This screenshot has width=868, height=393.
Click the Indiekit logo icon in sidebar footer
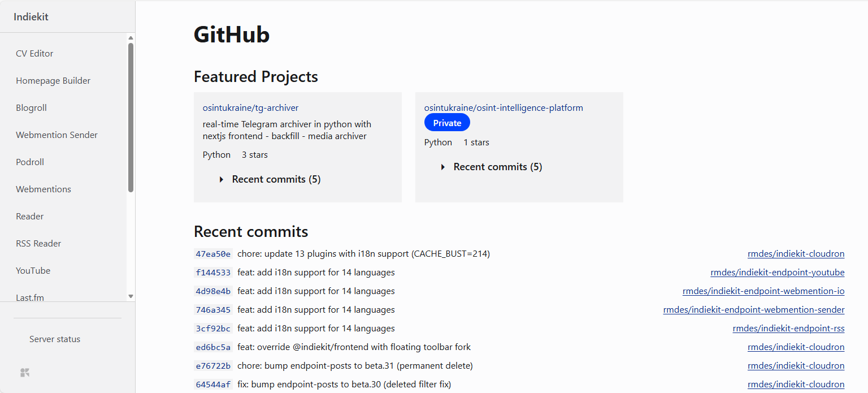click(x=25, y=372)
